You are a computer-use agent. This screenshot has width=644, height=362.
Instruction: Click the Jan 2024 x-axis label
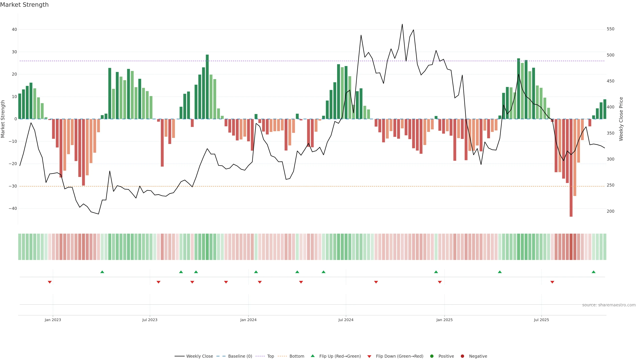(248, 320)
